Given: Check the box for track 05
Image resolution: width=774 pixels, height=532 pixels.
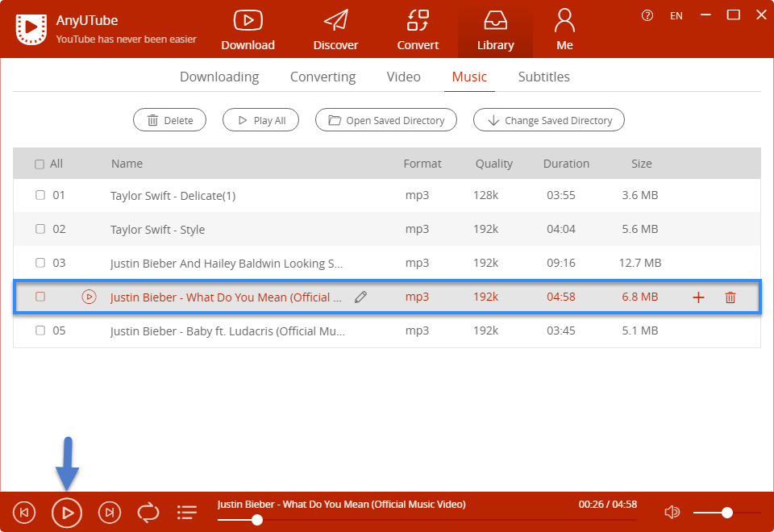Looking at the screenshot, I should tap(40, 330).
